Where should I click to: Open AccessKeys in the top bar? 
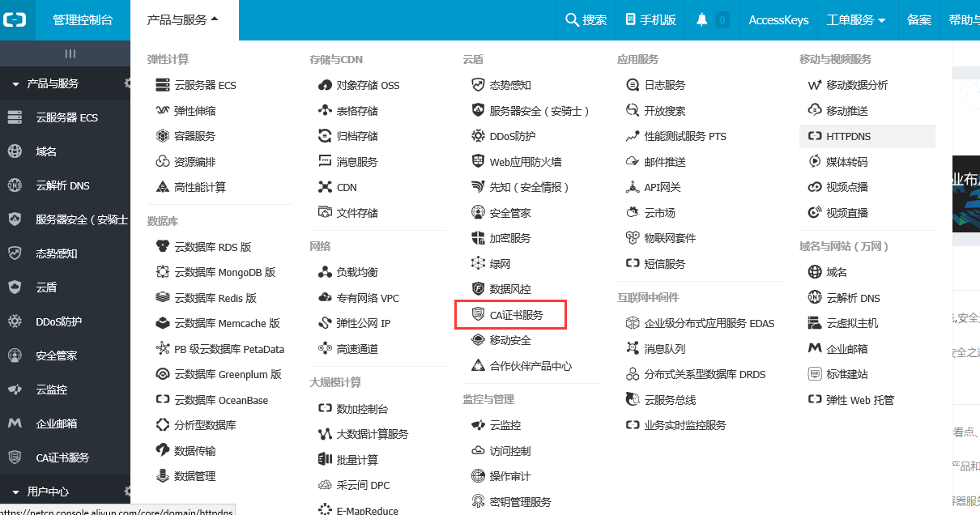pyautogui.click(x=778, y=20)
